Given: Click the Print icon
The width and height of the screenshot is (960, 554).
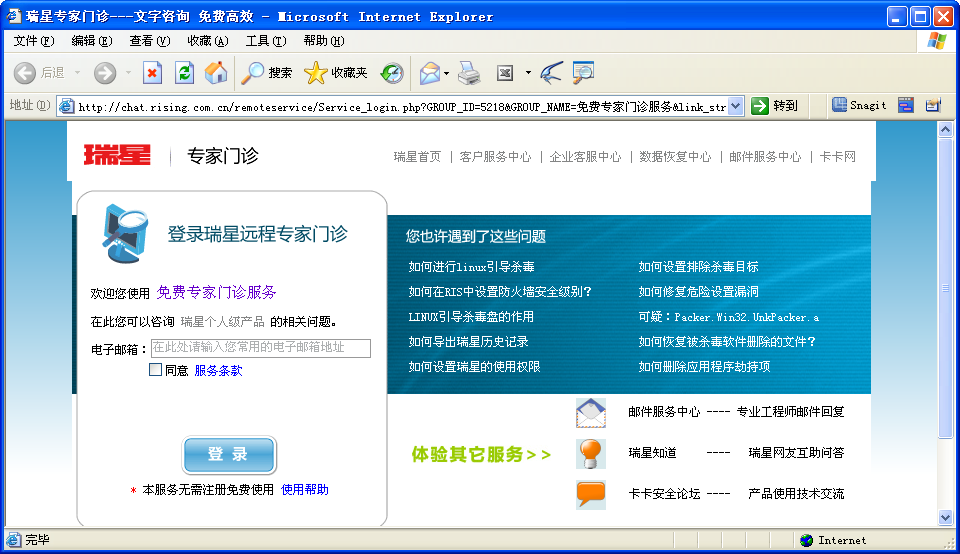Looking at the screenshot, I should coord(470,73).
